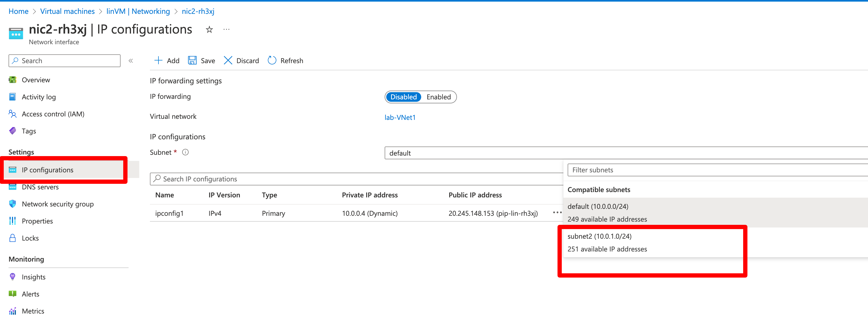Disable IP forwarding
This screenshot has width=868, height=317.
(403, 97)
